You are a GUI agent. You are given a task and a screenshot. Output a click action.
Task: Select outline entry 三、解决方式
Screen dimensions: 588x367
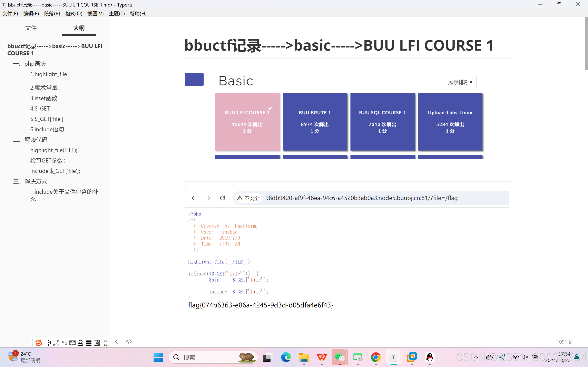tap(30, 181)
